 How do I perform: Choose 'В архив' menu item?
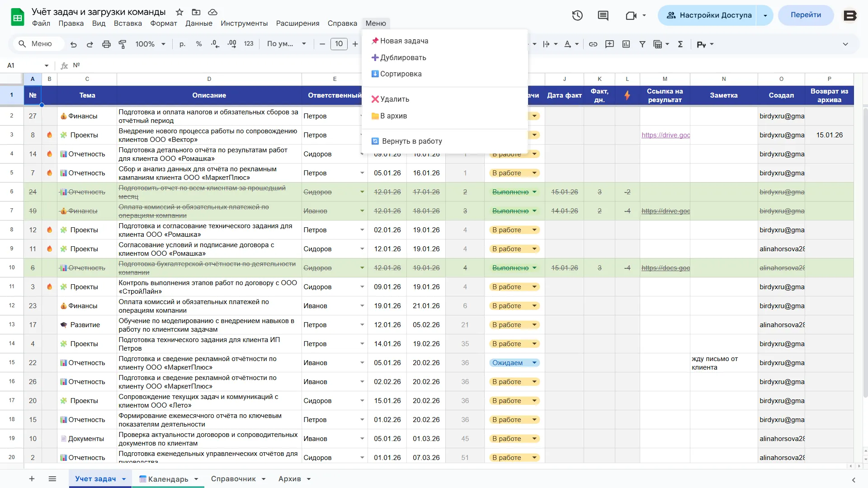445,116
